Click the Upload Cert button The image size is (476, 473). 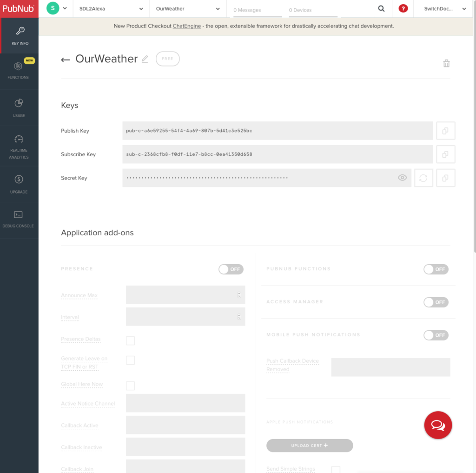tap(310, 446)
